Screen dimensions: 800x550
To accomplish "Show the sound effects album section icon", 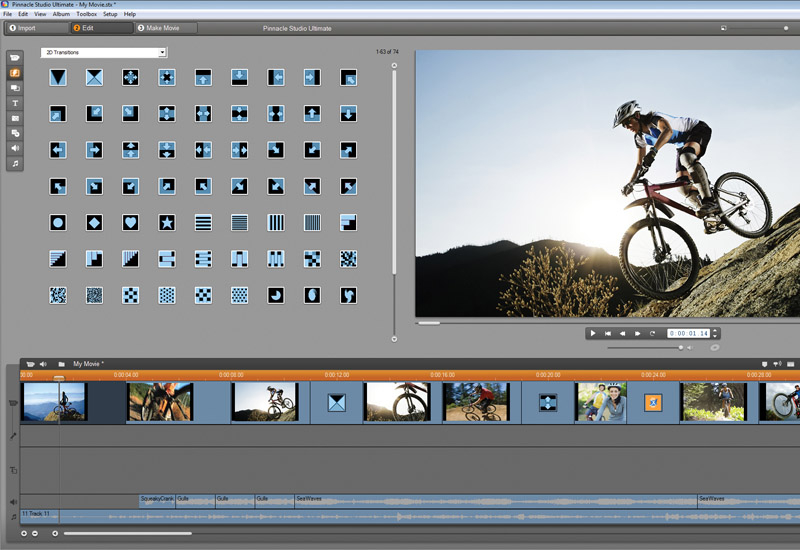I will [x=15, y=148].
